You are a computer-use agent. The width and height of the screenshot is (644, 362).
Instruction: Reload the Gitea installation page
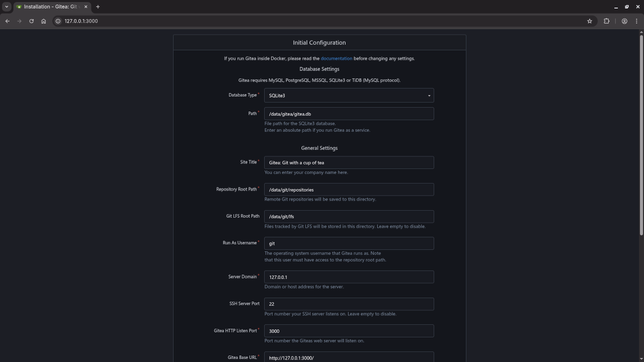31,21
